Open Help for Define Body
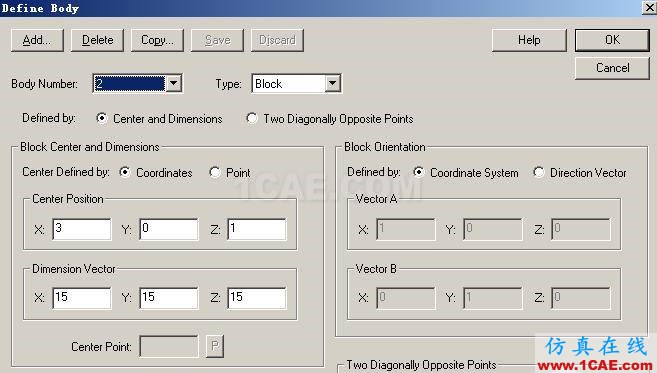The width and height of the screenshot is (657, 373). point(529,40)
